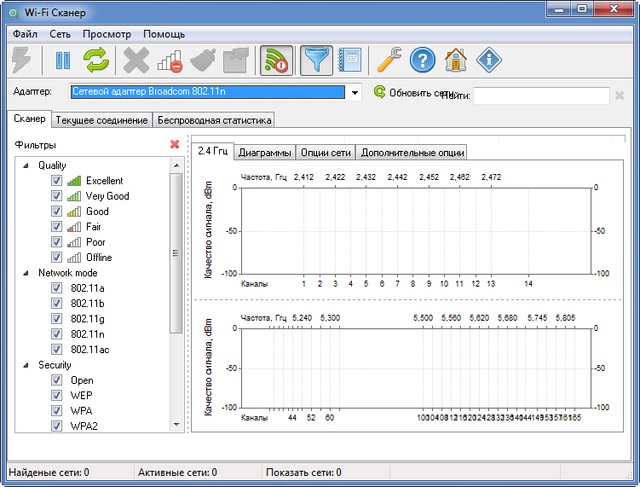The image size is (640, 487).
Task: Click the green refresh arrows icon
Action: [x=95, y=61]
